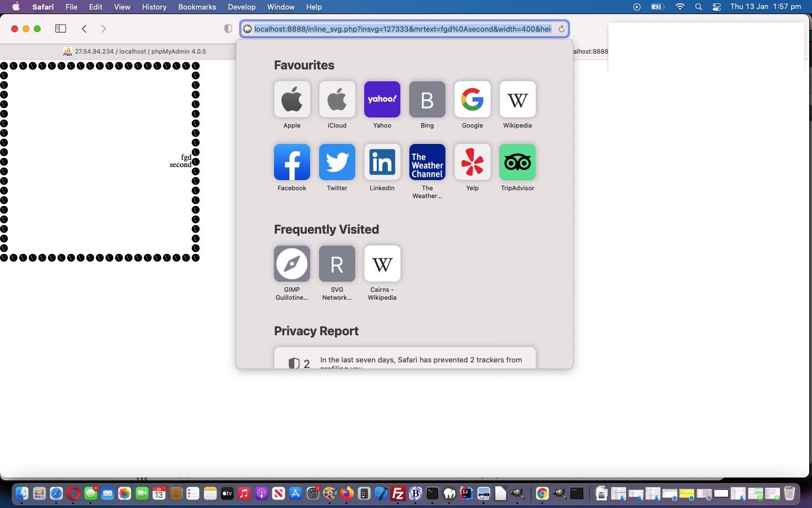Screen dimensions: 812x508
Task: Open the LinkedIn favourite tile
Action: (x=382, y=162)
